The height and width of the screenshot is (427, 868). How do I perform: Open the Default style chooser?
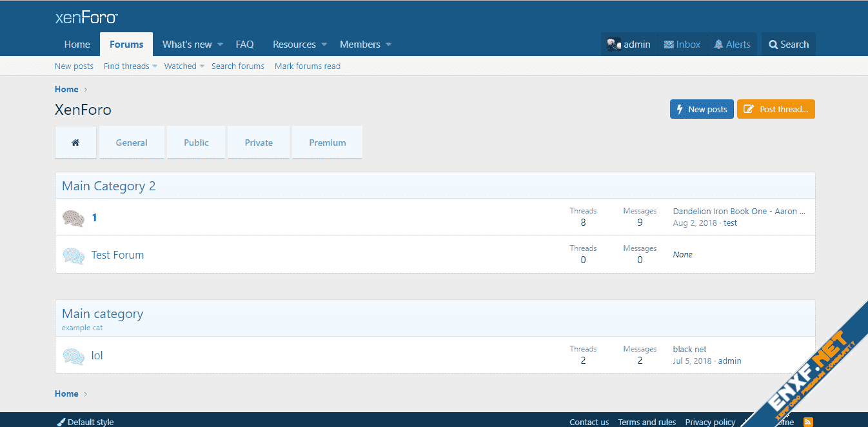(85, 422)
